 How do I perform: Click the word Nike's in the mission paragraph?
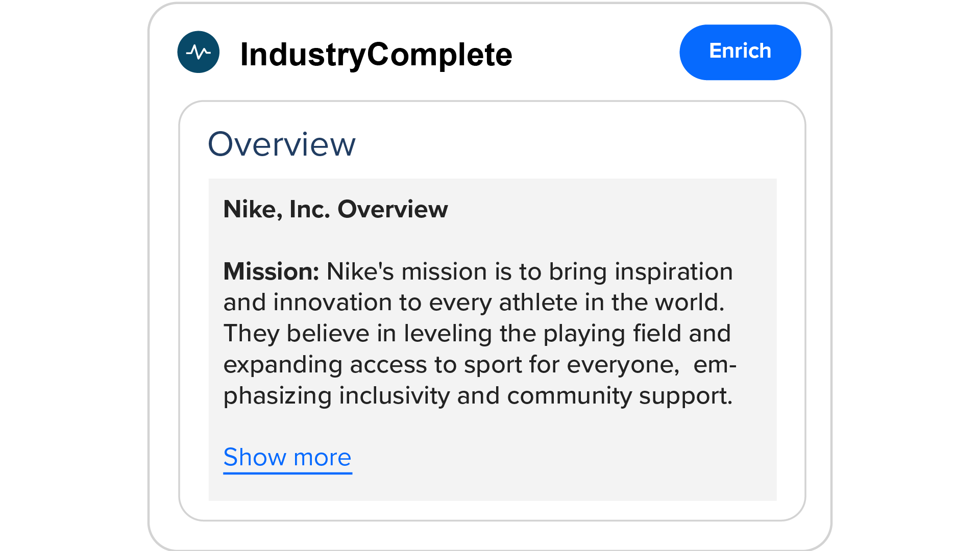pyautogui.click(x=360, y=271)
